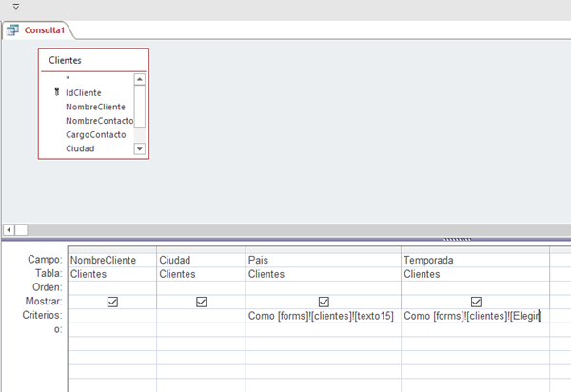Select the NombreContacto field in Clientes list
This screenshot has height=392, width=571.
99,121
